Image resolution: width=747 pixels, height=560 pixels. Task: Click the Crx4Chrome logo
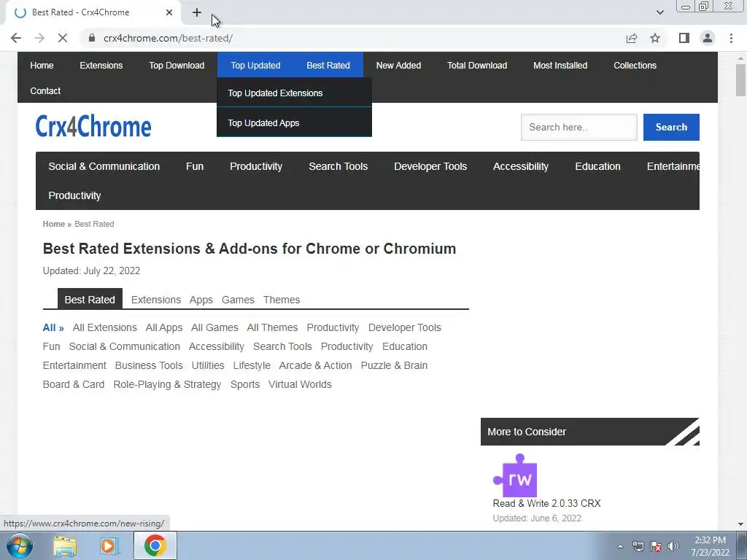(x=93, y=125)
